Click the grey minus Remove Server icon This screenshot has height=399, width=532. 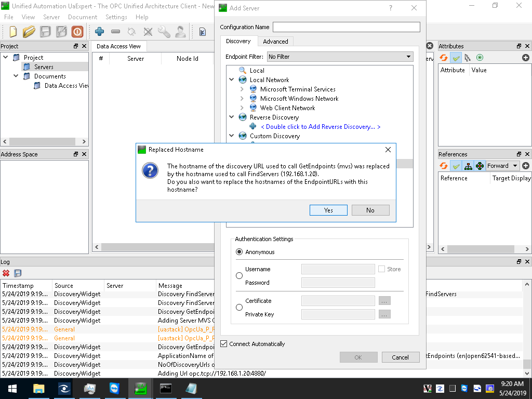(116, 32)
